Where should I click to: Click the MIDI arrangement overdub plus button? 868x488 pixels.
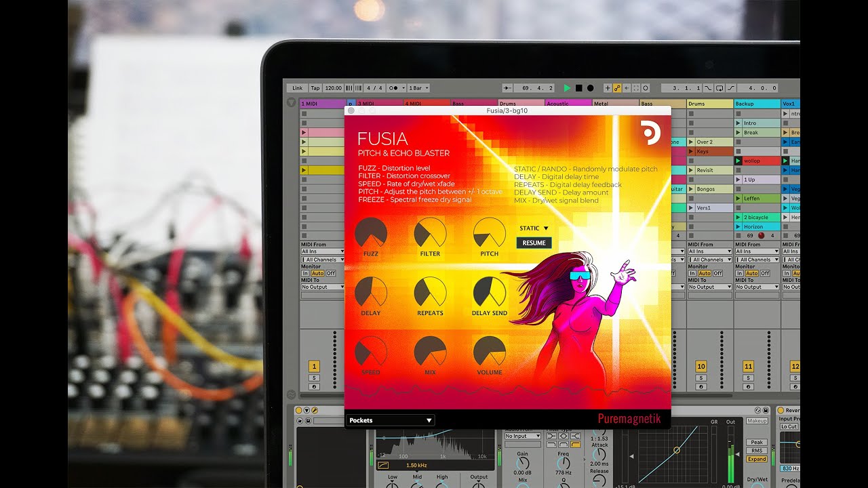(608, 88)
